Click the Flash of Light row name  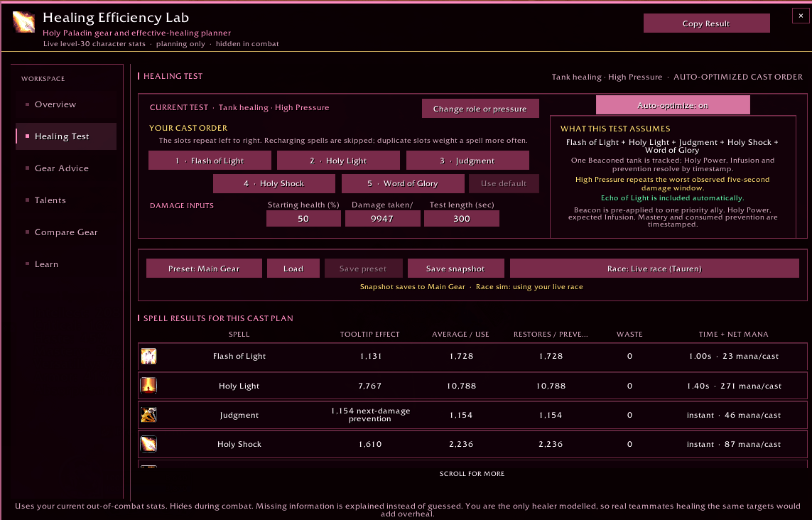click(239, 357)
